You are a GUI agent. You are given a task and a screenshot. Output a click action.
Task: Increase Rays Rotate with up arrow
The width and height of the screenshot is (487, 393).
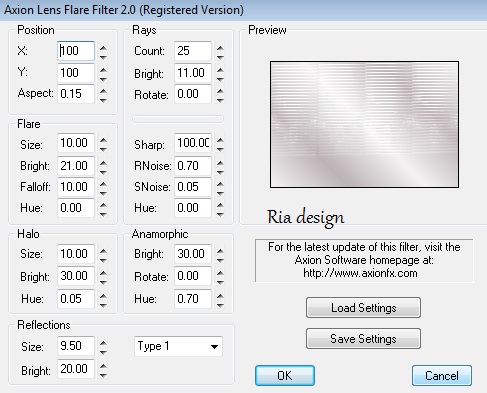[220, 91]
